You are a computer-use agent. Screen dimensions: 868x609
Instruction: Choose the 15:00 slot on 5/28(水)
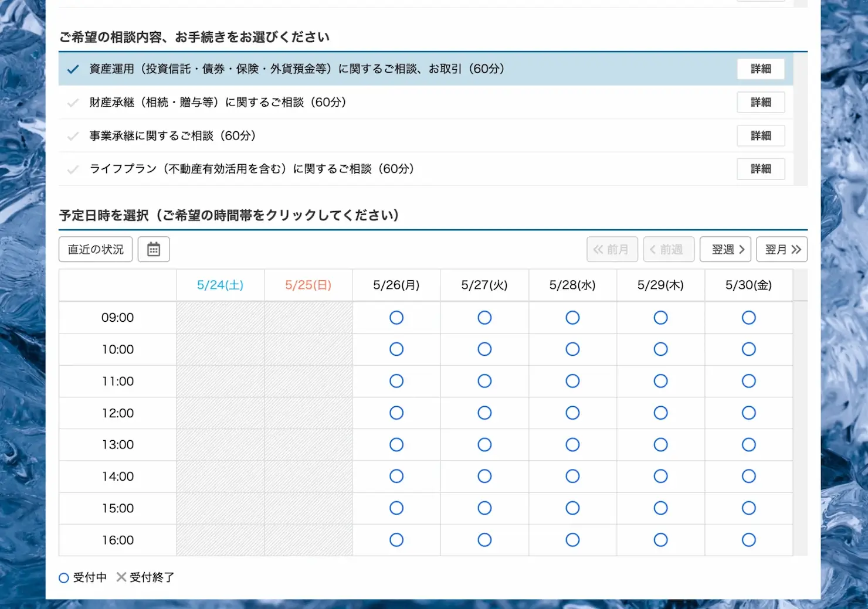click(572, 508)
